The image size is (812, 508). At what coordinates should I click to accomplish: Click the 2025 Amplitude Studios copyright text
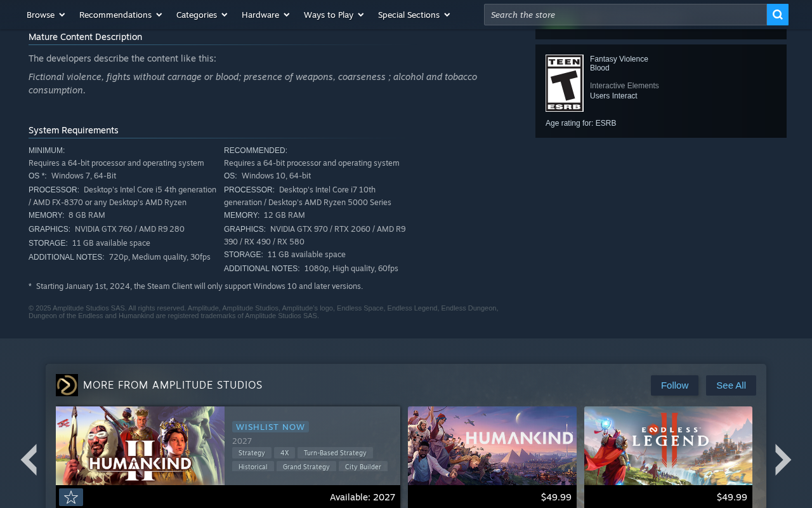(x=263, y=312)
